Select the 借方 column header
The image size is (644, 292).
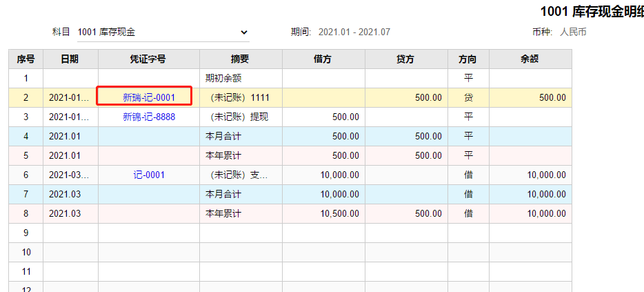coord(323,59)
